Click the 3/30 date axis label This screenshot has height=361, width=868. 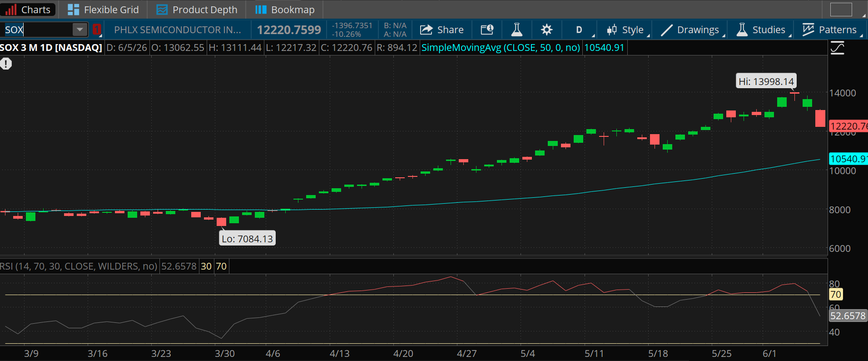224,353
